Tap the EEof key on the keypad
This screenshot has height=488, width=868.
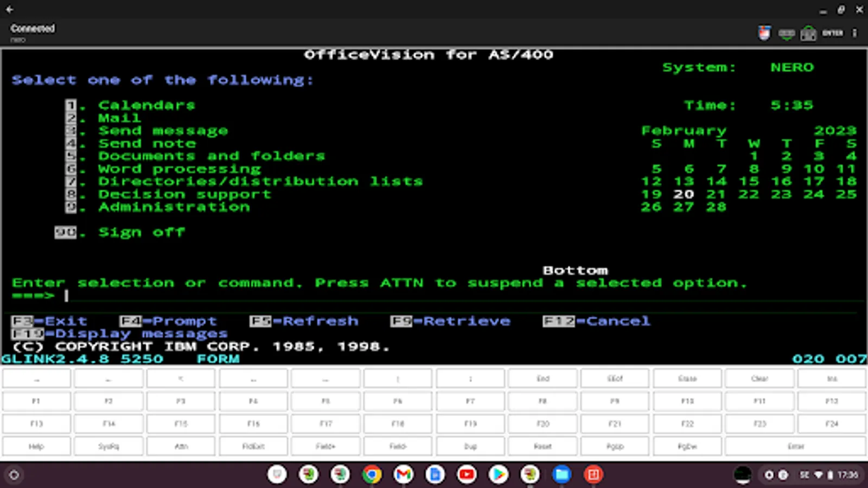click(615, 378)
